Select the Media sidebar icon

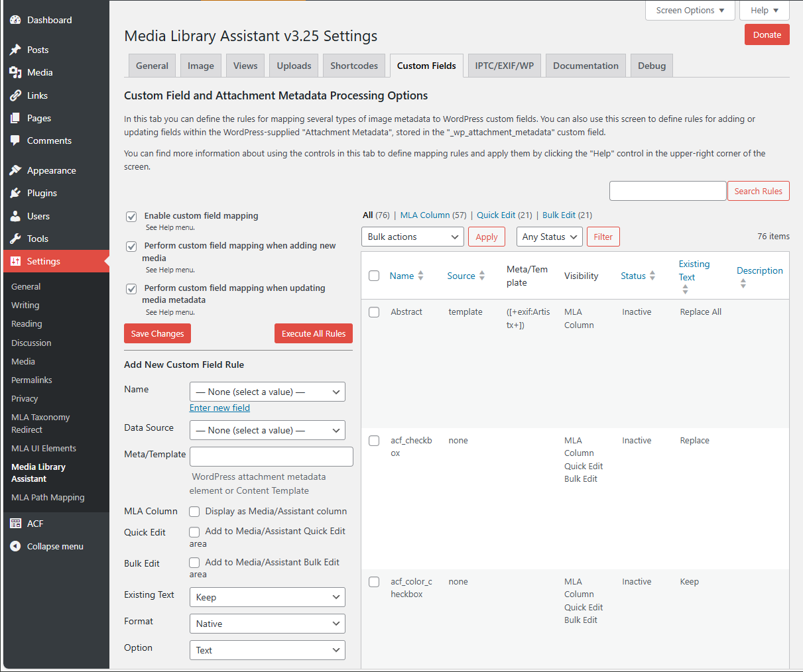tap(15, 72)
